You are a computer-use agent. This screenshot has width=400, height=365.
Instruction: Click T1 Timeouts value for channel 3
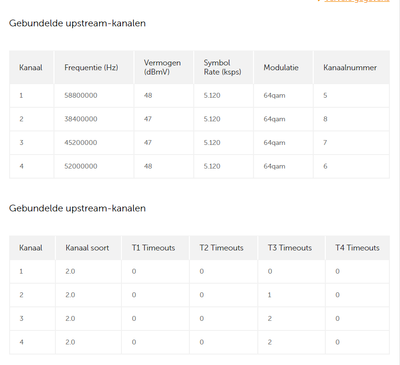pos(134,319)
